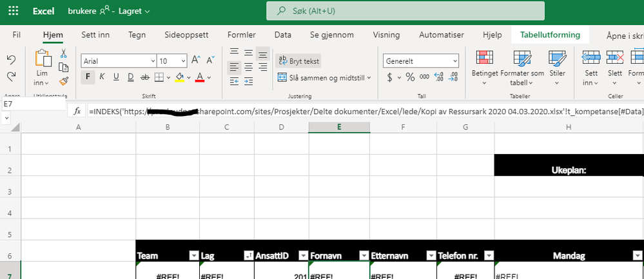Toggle underline U formatting

point(116,77)
